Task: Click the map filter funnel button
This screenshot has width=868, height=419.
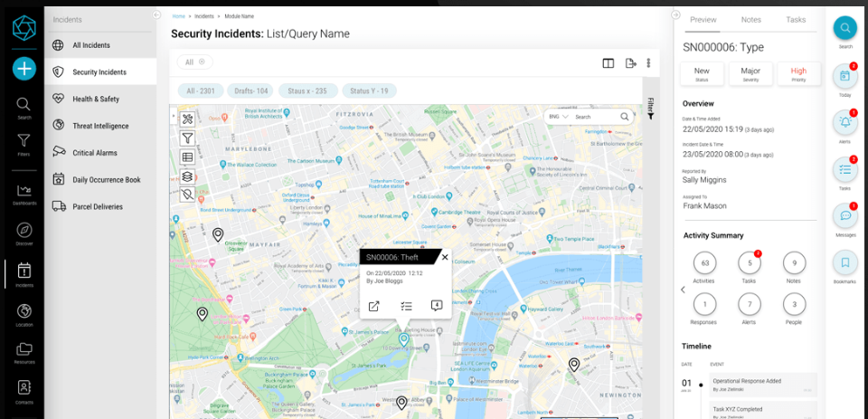Action: coord(187,138)
